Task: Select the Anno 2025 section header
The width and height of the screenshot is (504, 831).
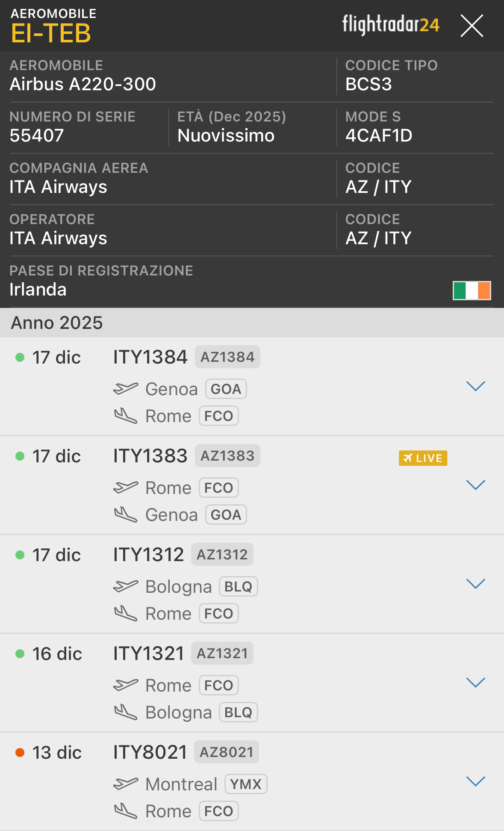Action: 57,323
